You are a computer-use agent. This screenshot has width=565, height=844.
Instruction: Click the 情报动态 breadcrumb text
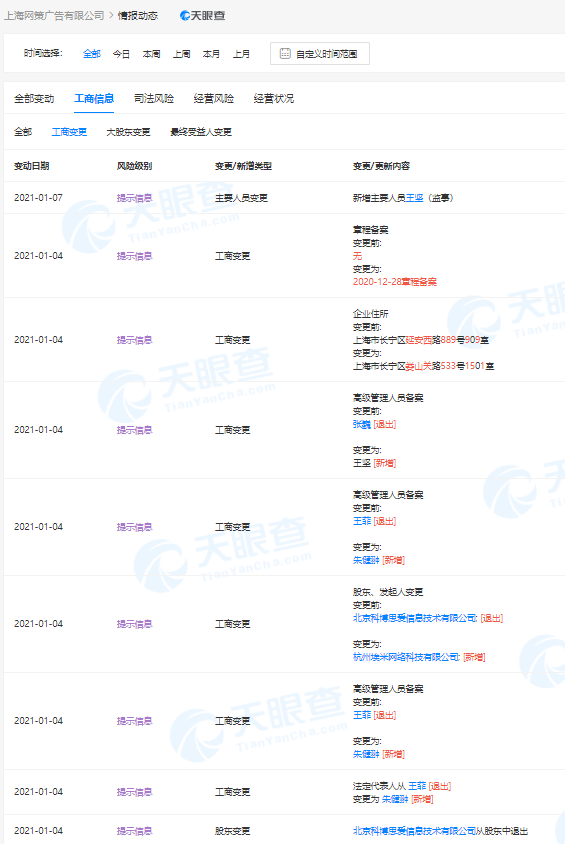click(x=138, y=16)
